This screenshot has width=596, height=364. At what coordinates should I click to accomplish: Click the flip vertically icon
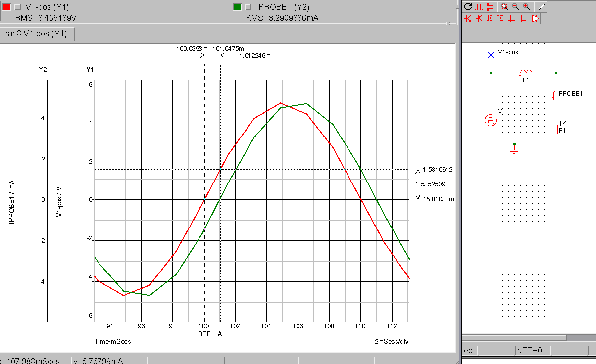point(490,7)
